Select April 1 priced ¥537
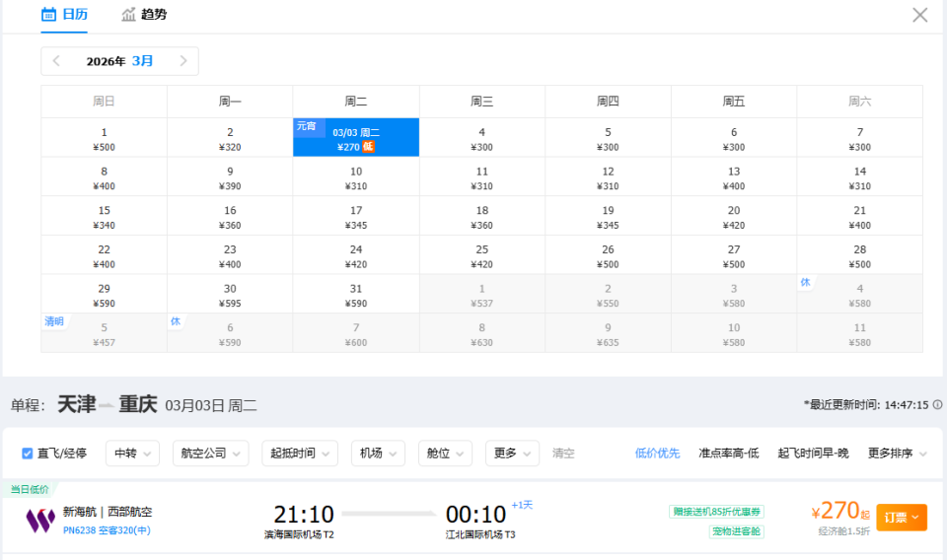The image size is (947, 560). pos(482,295)
